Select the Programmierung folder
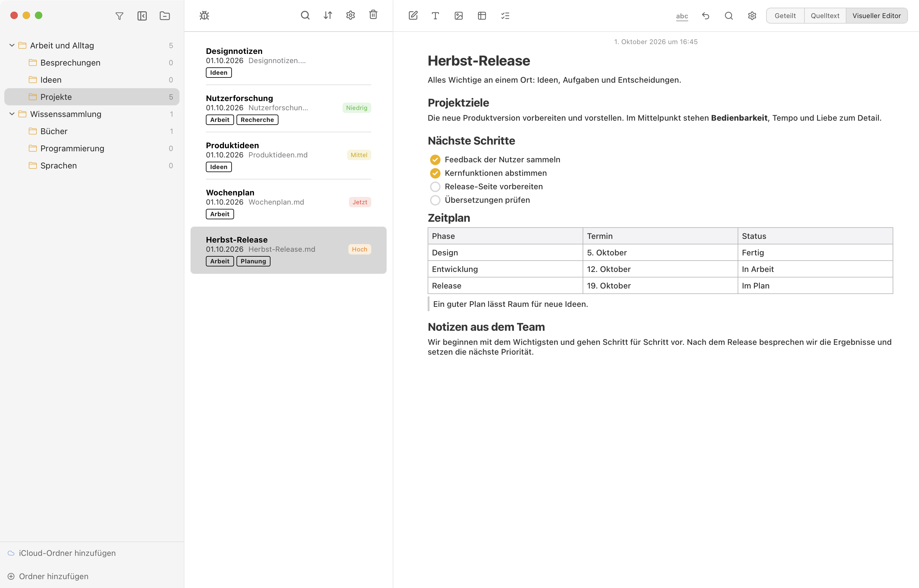Screen dimensions: 919x588 92,149
